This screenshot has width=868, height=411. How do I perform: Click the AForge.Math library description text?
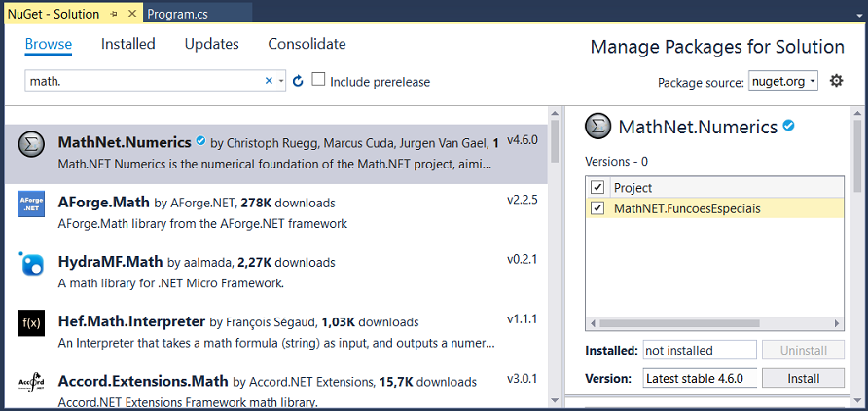[202, 224]
